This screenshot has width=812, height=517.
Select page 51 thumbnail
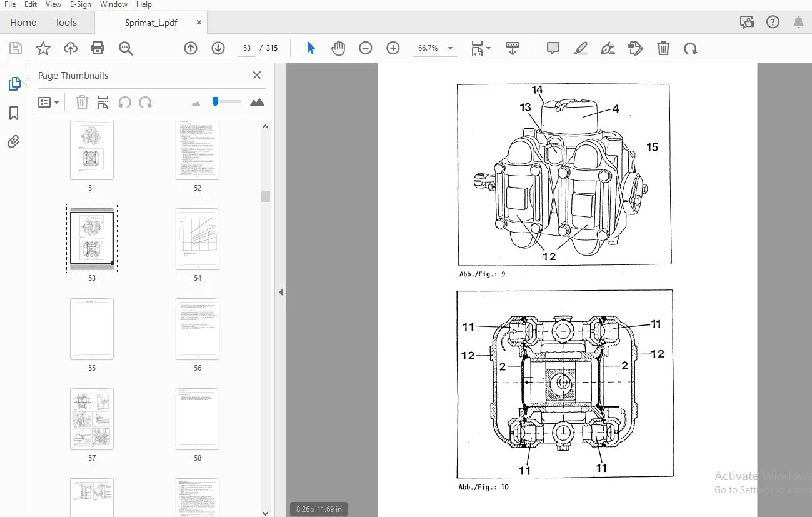92,149
